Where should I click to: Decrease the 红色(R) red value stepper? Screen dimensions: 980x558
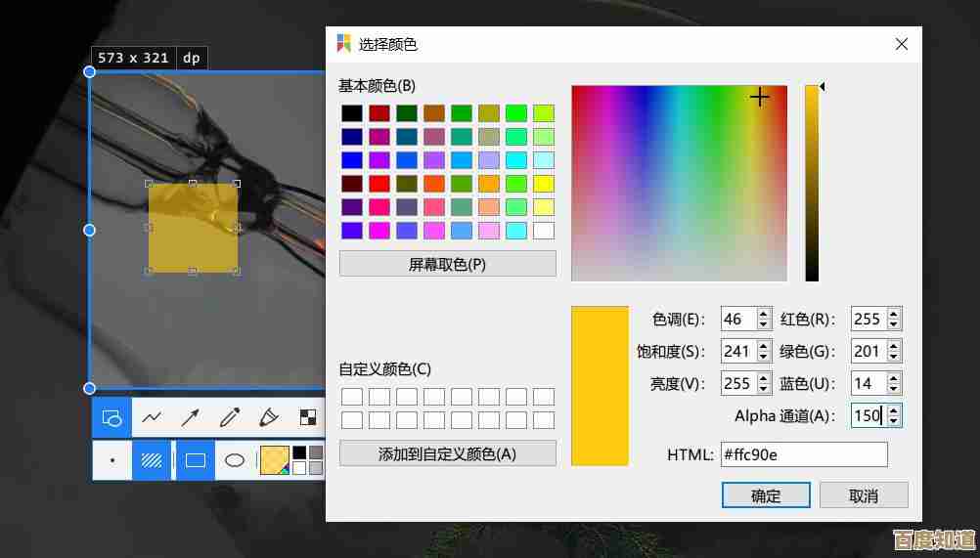click(x=894, y=324)
